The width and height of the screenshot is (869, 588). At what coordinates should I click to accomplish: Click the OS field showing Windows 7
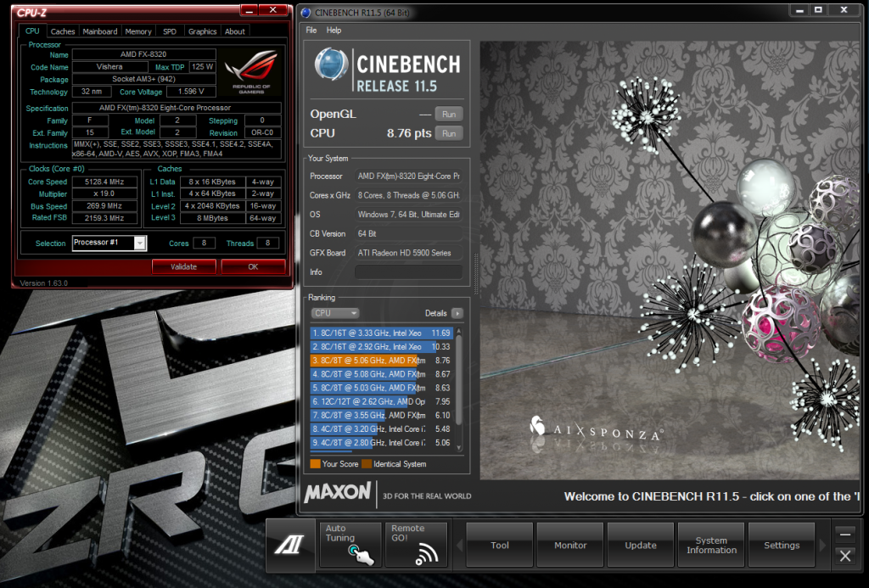(408, 215)
